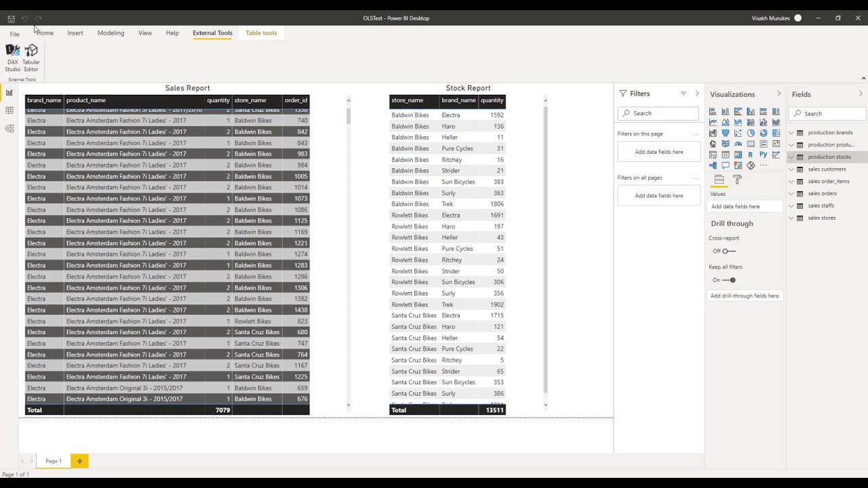This screenshot has width=868, height=488.
Task: Open Filters on this page options ellipsis
Action: [x=696, y=134]
